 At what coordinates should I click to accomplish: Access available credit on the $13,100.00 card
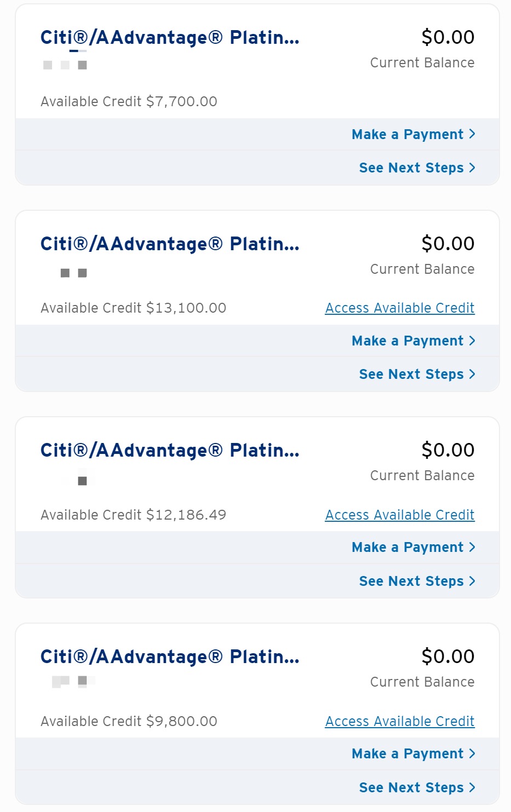400,308
